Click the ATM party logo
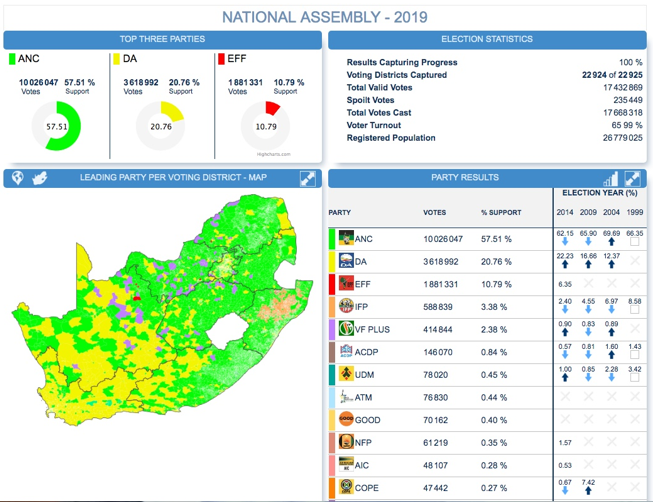The height and width of the screenshot is (502, 661). coord(346,397)
